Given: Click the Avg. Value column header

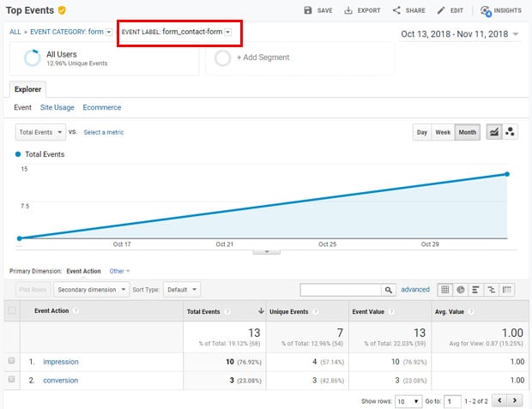Looking at the screenshot, I should click(x=450, y=311).
